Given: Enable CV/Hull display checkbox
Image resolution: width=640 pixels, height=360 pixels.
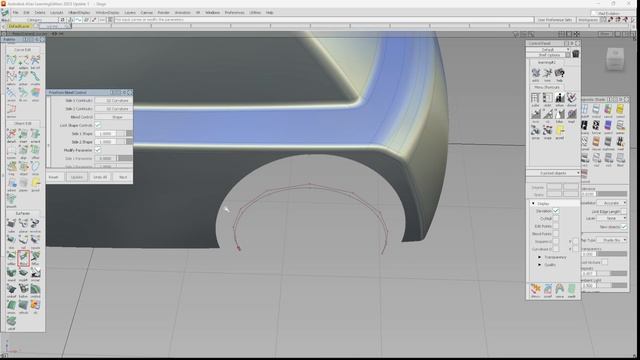Looking at the screenshot, I should 556,219.
